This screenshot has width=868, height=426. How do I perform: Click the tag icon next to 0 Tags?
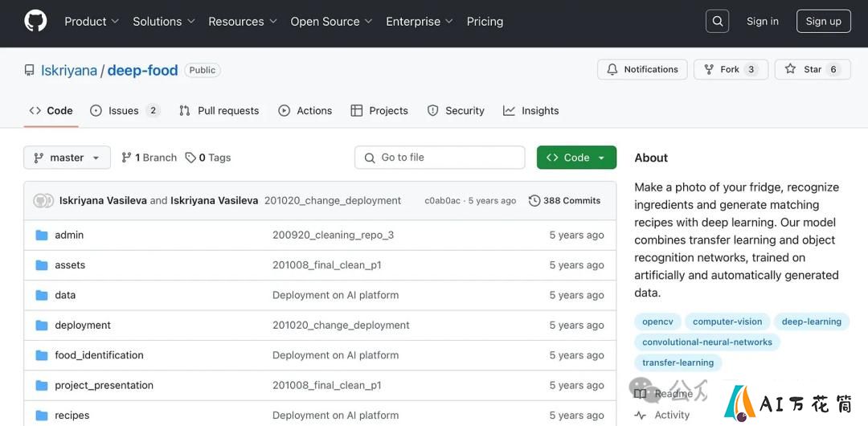pyautogui.click(x=190, y=158)
